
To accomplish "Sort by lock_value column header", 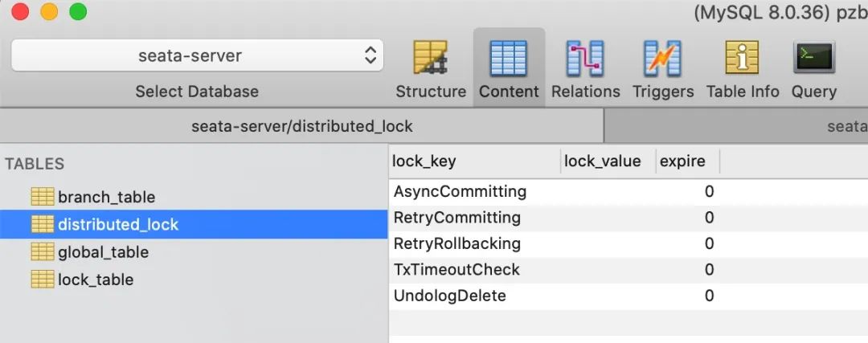I will (602, 161).
